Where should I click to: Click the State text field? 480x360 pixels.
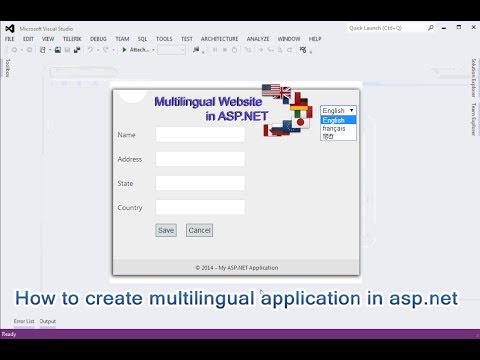click(x=200, y=183)
